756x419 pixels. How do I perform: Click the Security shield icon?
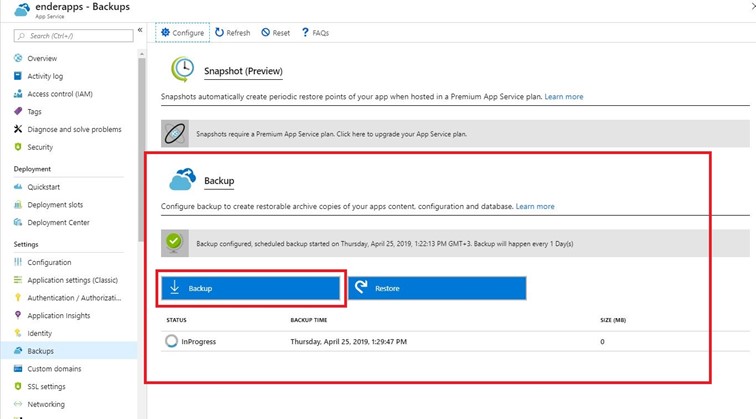click(18, 147)
